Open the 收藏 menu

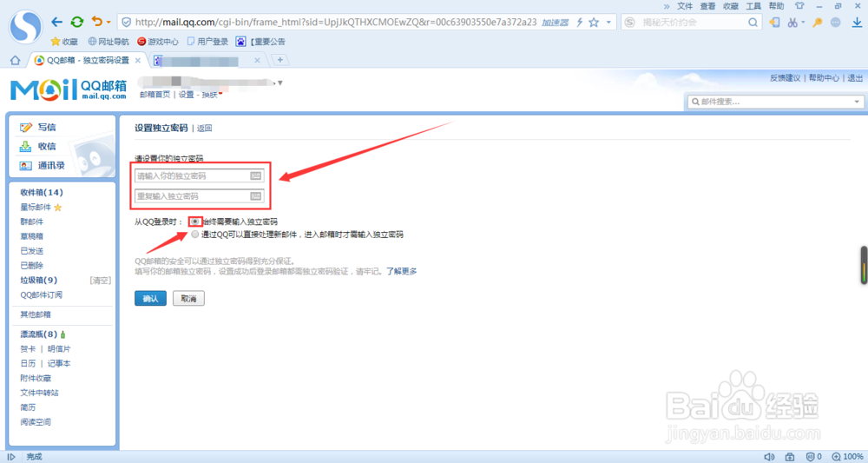point(731,6)
